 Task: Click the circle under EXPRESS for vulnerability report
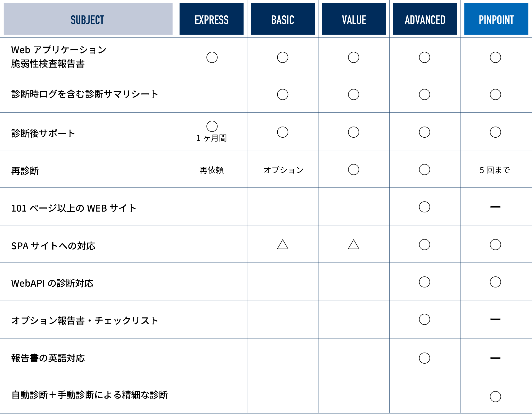click(x=212, y=57)
